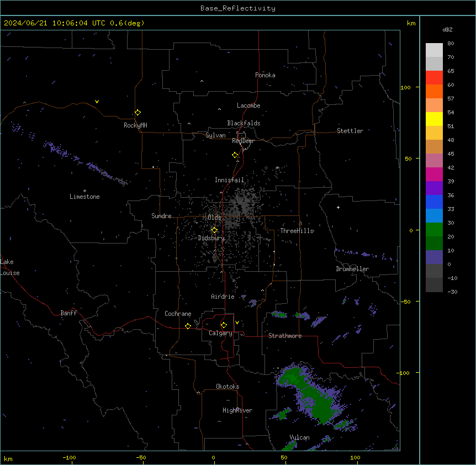Select the royal blue 36 dBZ legend swatch
The image size is (476, 465).
point(434,202)
